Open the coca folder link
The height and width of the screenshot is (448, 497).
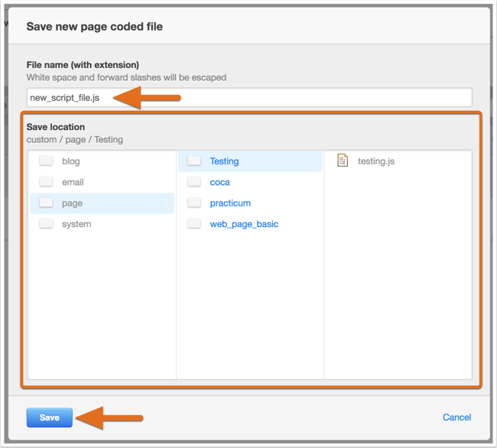(x=220, y=182)
